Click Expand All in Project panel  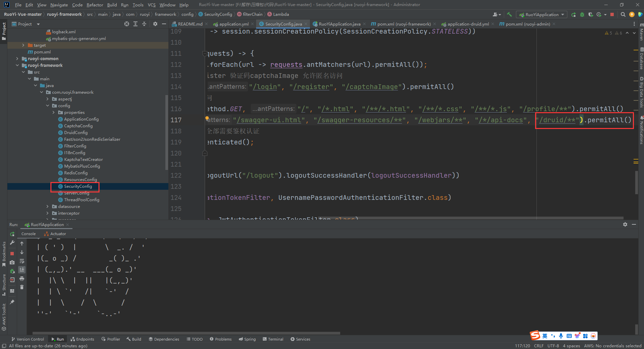pyautogui.click(x=135, y=24)
